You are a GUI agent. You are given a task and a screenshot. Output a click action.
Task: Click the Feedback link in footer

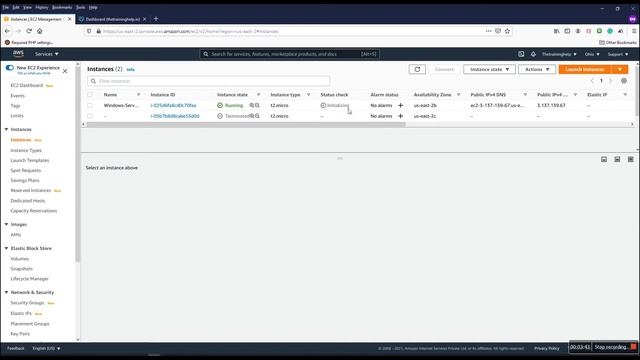(16, 348)
